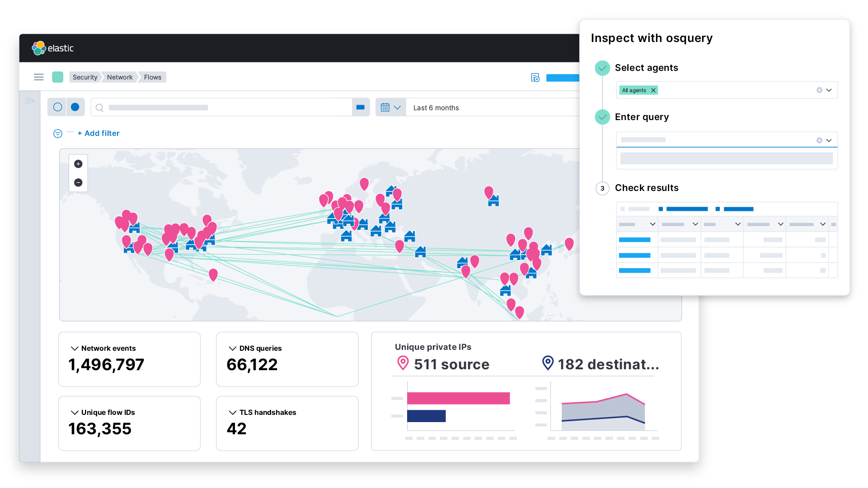Open the timeline add icon near header
The image size is (868, 488).
pyautogui.click(x=535, y=78)
